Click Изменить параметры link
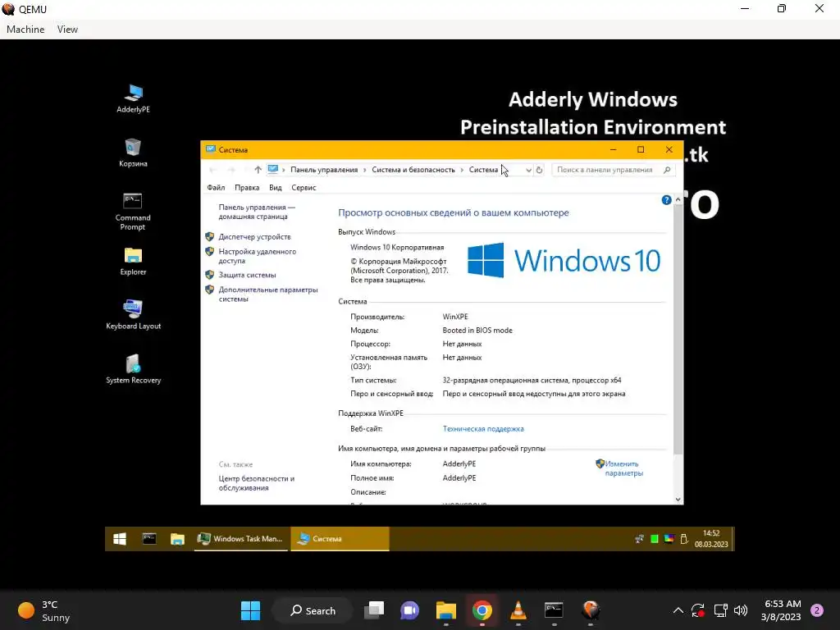Viewport: 840px width, 630px height. click(623, 468)
